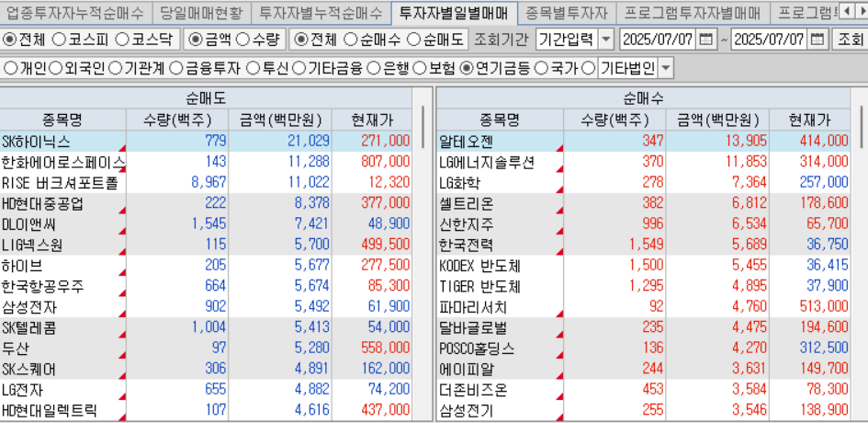Select the 한국전력 row
Image resolution: width=868 pixels, height=423 pixels.
pyautogui.click(x=643, y=245)
